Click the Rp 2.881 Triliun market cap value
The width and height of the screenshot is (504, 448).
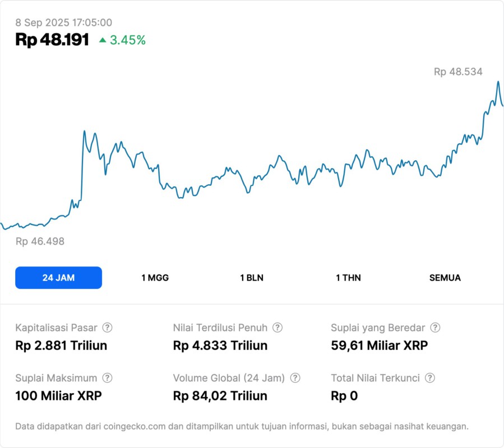61,346
